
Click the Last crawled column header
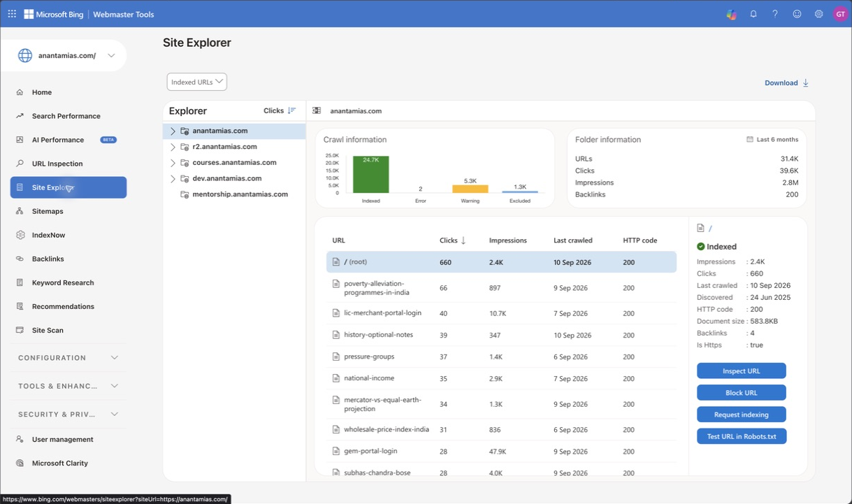(x=573, y=240)
